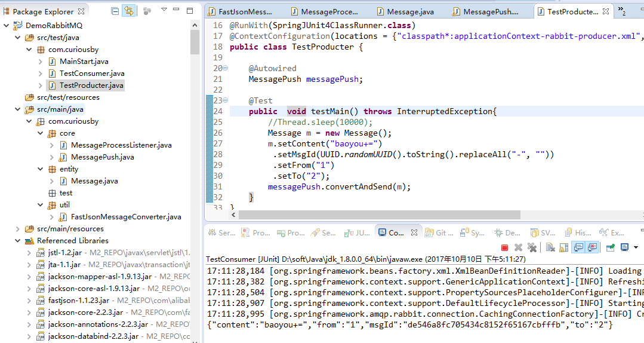
Task: Collapse the testMain method code fold
Action: click(x=225, y=100)
